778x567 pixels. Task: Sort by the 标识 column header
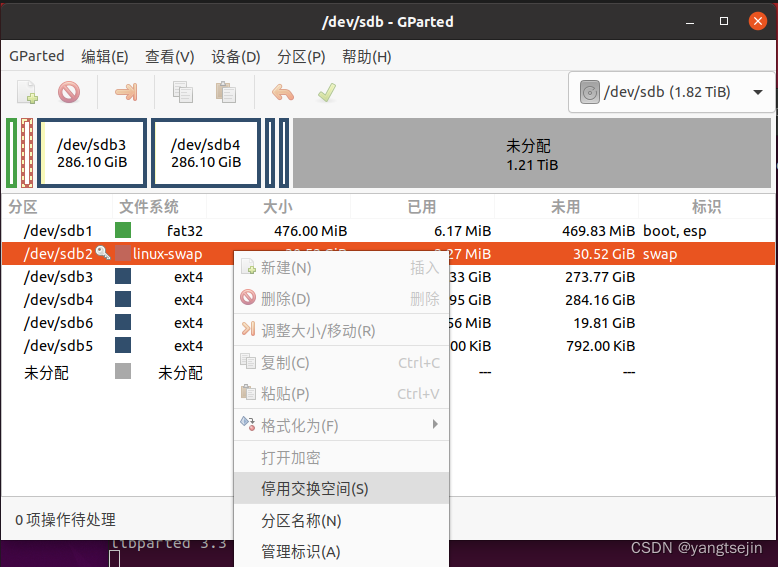[707, 207]
